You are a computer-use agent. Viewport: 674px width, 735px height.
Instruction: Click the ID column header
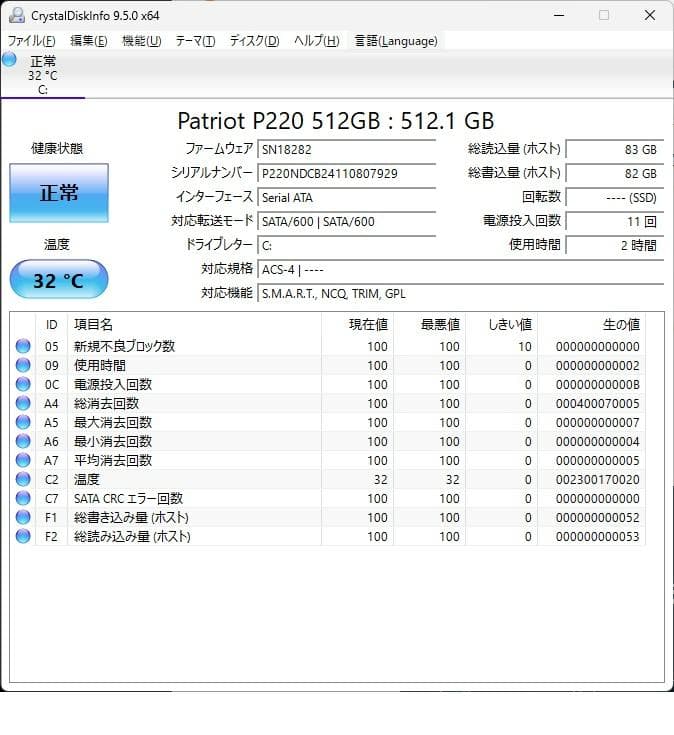point(52,324)
